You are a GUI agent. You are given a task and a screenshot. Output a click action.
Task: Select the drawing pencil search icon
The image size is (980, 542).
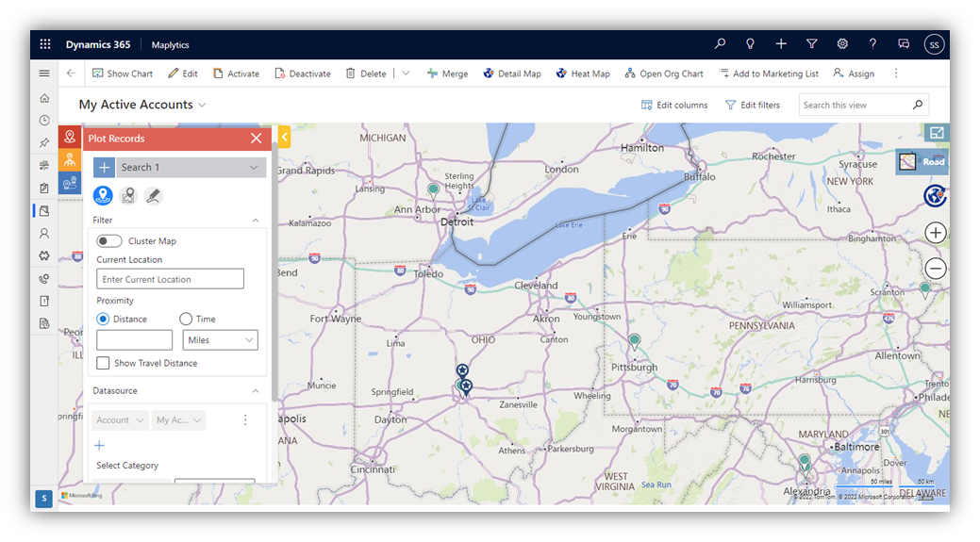coord(153,196)
